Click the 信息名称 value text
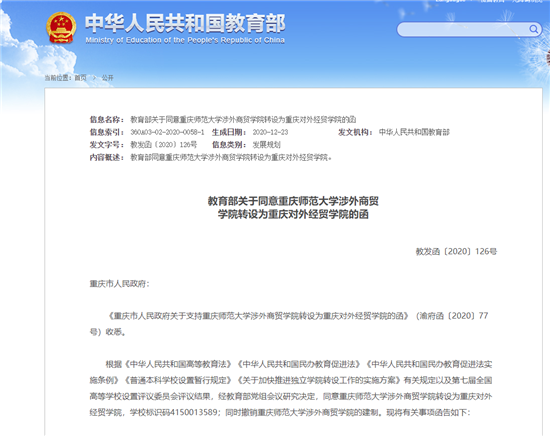The height and width of the screenshot is (436, 550). coord(243,120)
